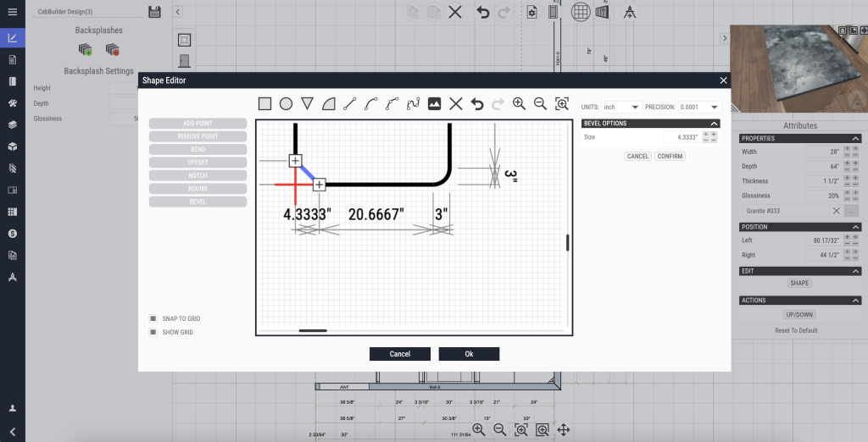Click the drafting compass icon in top toolbar
Screen dimensions: 868x442
630,12
